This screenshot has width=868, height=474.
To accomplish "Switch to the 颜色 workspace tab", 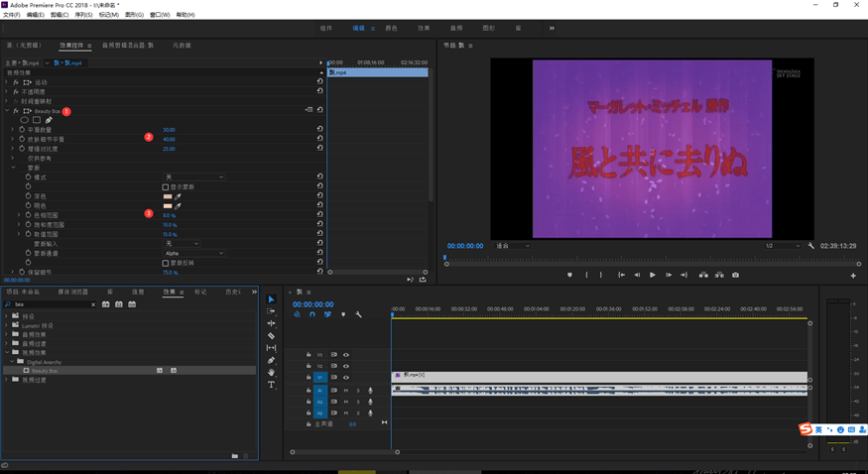I will (391, 28).
